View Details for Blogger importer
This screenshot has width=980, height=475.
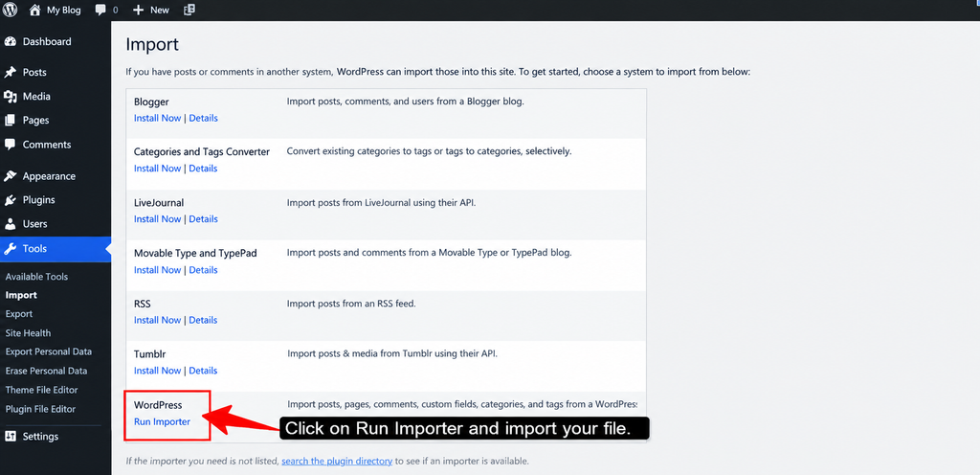(x=203, y=118)
